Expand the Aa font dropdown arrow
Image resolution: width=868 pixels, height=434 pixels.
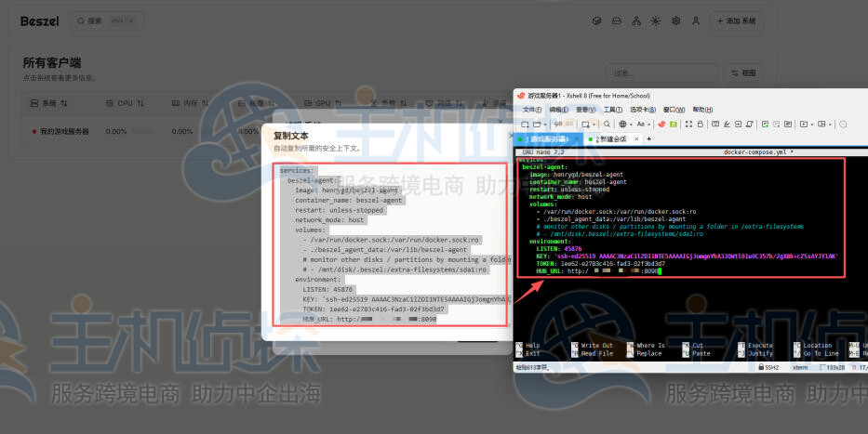click(648, 125)
